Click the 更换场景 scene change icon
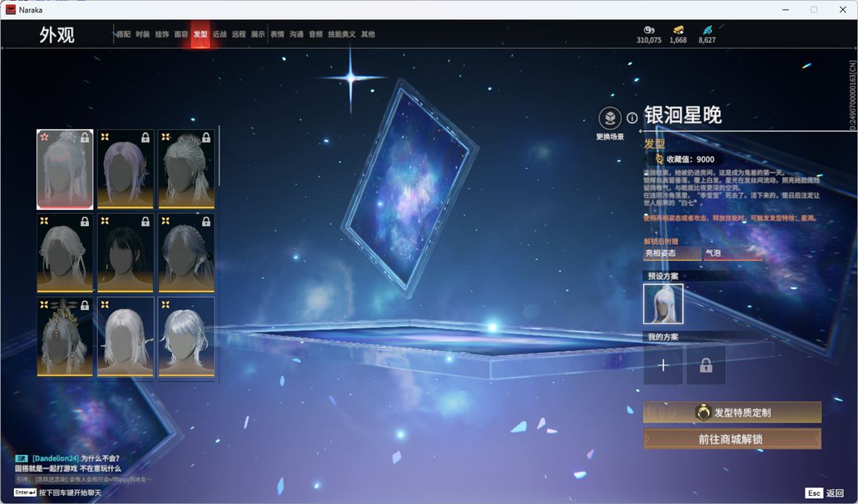This screenshot has width=858, height=504. point(610,119)
